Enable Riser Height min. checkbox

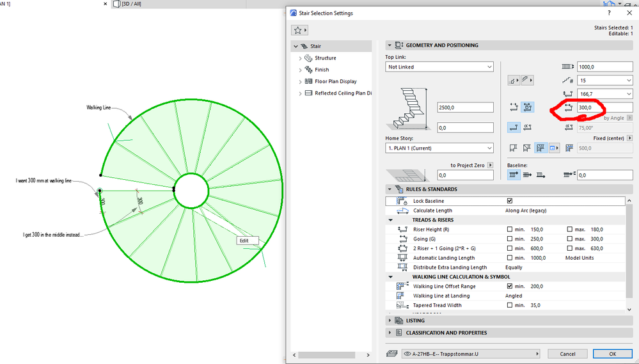tap(510, 229)
